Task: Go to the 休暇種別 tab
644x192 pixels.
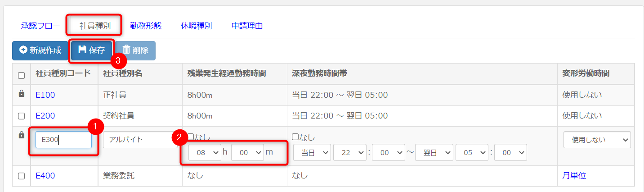Action: [196, 26]
